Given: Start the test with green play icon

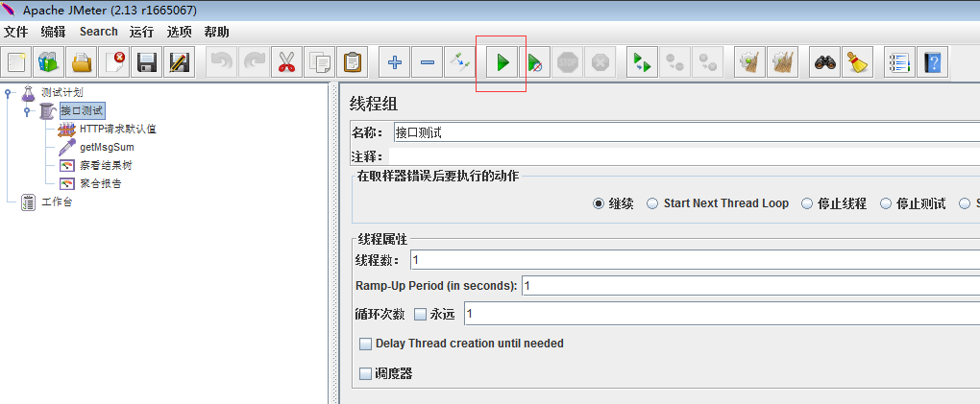Looking at the screenshot, I should coord(502,62).
